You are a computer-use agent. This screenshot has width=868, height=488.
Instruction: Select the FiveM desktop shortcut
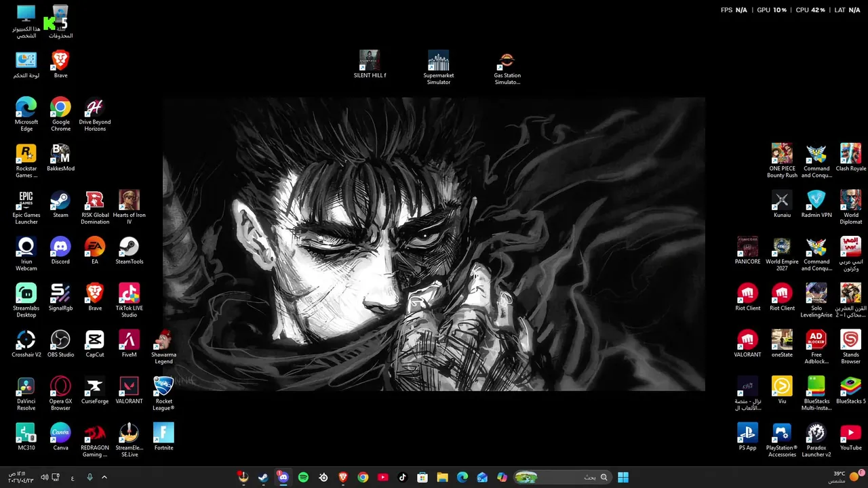tap(129, 344)
